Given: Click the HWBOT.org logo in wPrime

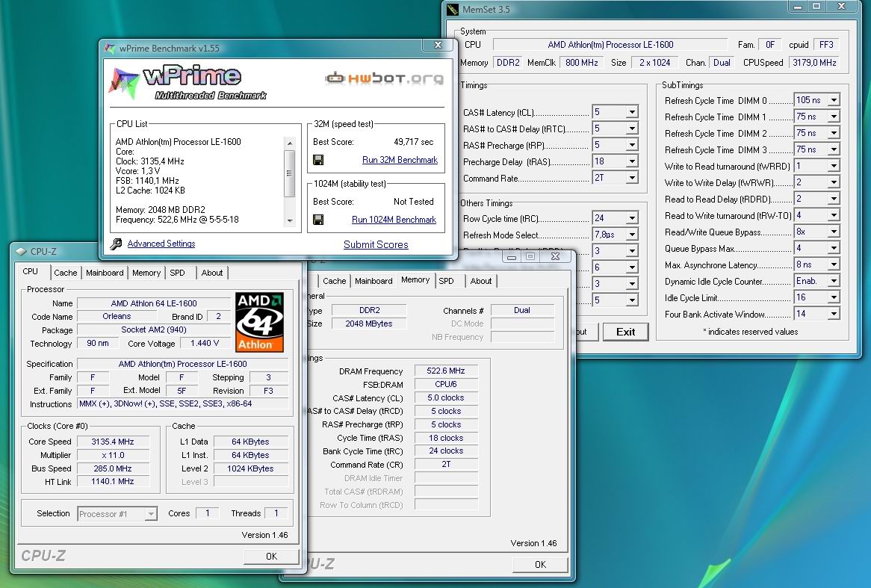Looking at the screenshot, I should (385, 78).
